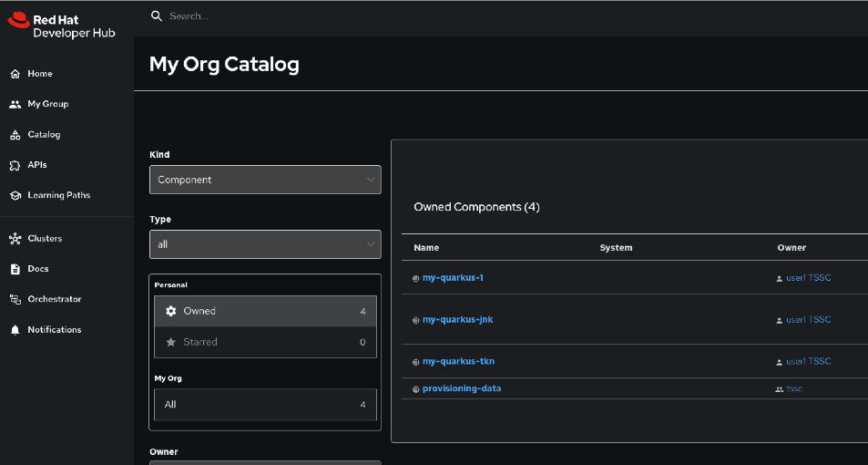The height and width of the screenshot is (465, 868).
Task: Click the group icon beside tssc owner
Action: [x=780, y=389]
